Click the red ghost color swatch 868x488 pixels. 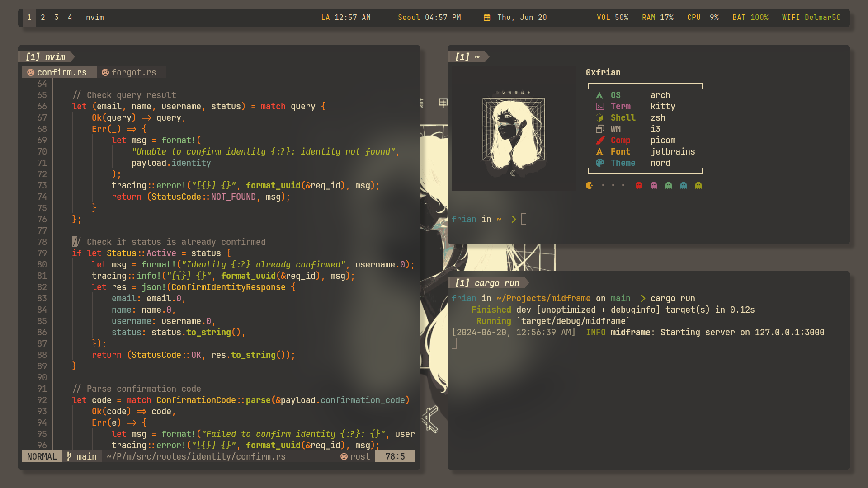click(x=639, y=186)
